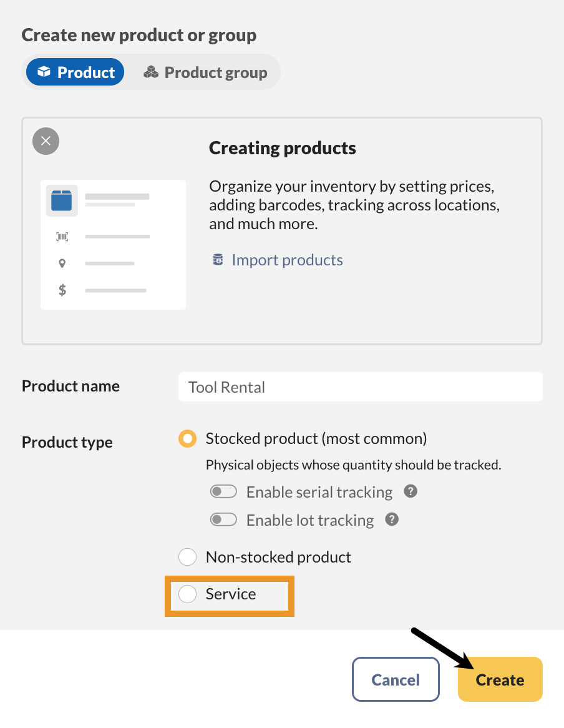Switch to the Product group tab

coord(204,72)
